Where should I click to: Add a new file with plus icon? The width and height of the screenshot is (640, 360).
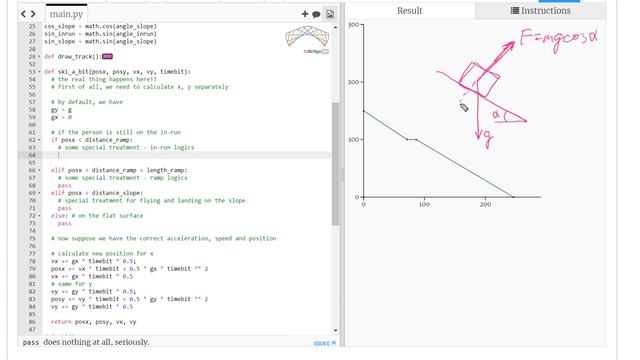pyautogui.click(x=304, y=14)
